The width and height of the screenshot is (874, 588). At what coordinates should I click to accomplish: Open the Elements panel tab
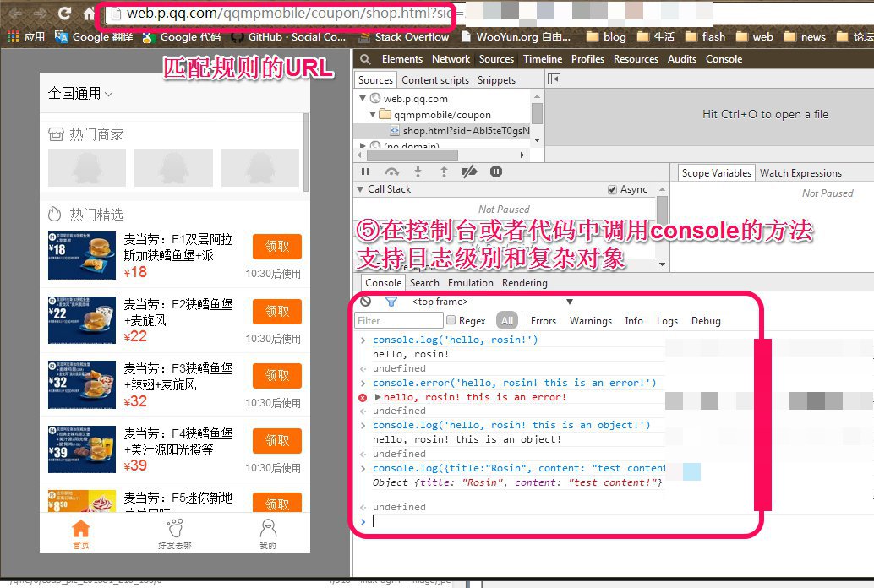tap(401, 59)
